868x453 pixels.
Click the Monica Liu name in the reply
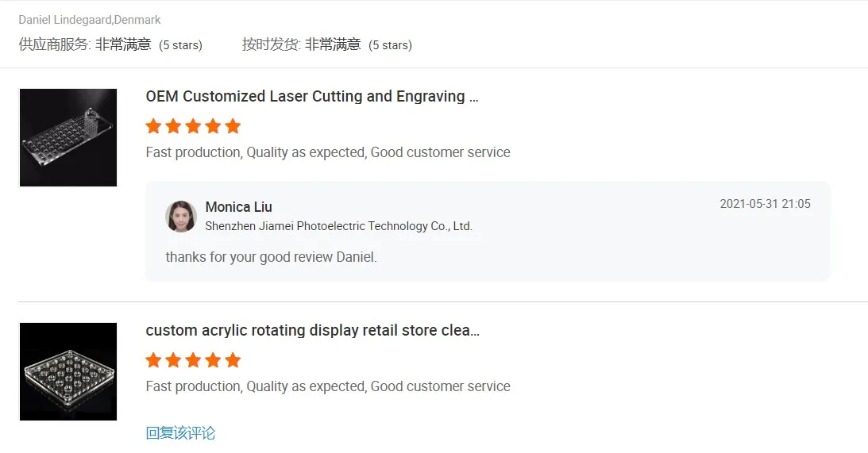(238, 207)
